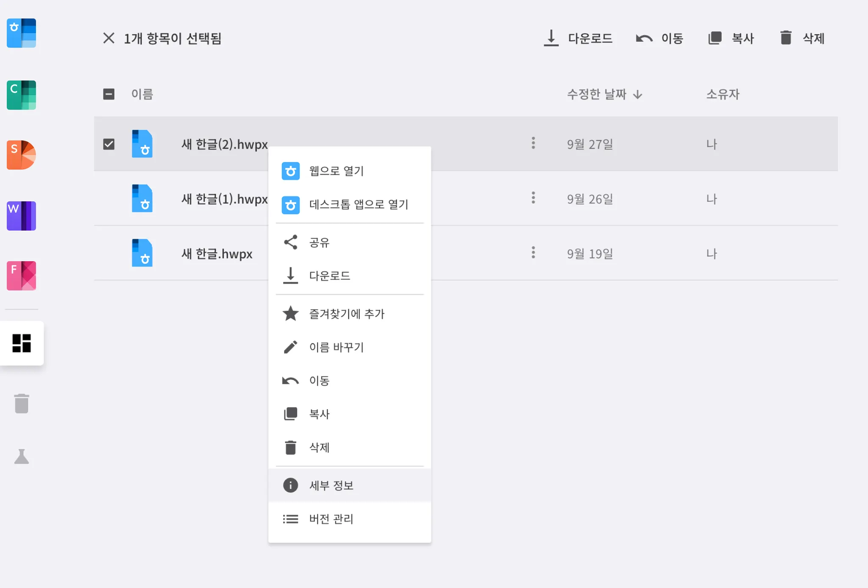The image size is (868, 588).
Task: Open the pink F forms app icon in the sidebar
Action: tap(21, 276)
